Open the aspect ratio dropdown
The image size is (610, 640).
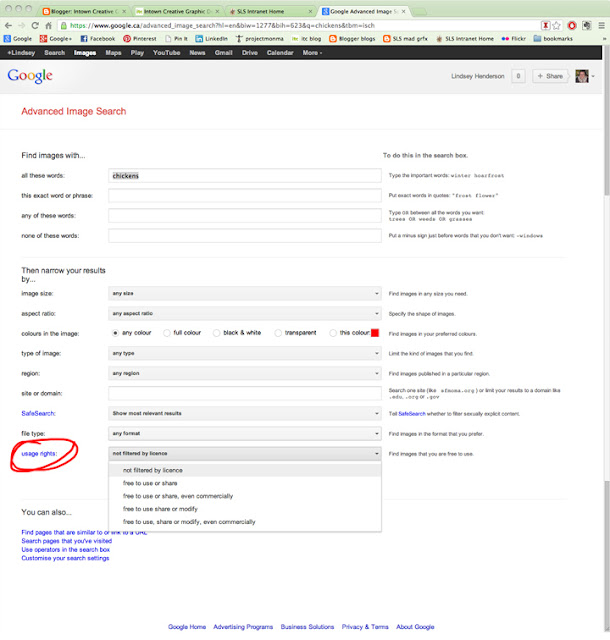(245, 313)
